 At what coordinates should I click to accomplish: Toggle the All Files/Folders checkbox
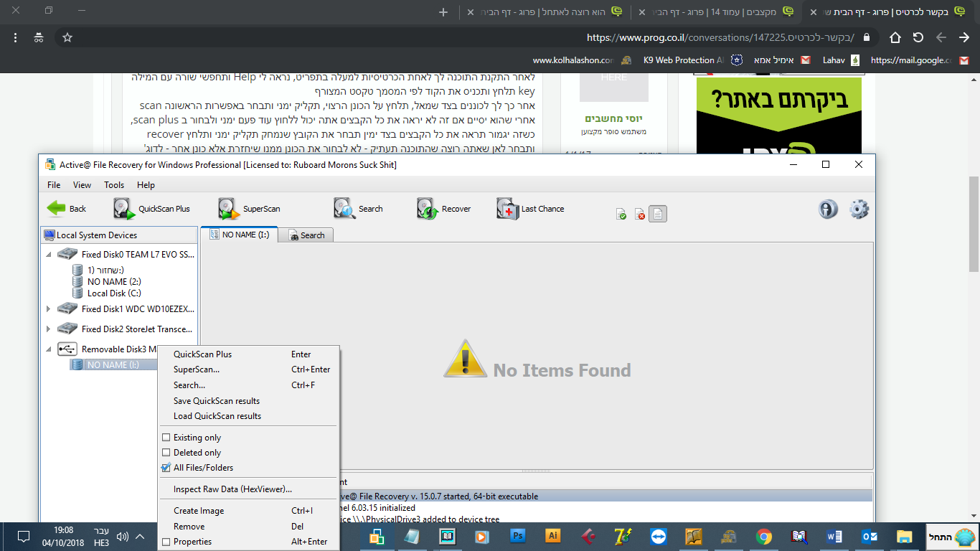click(x=166, y=468)
